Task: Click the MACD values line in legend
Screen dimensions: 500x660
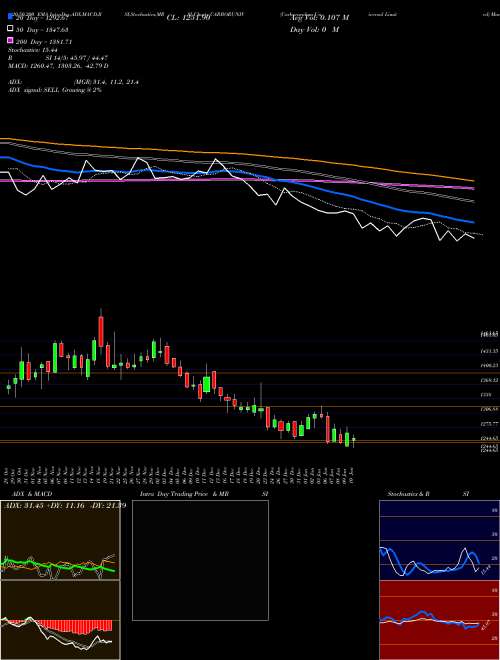Action: [x=59, y=66]
